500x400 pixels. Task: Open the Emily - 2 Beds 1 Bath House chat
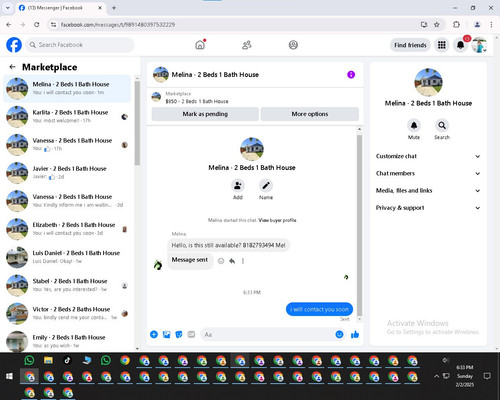67,341
